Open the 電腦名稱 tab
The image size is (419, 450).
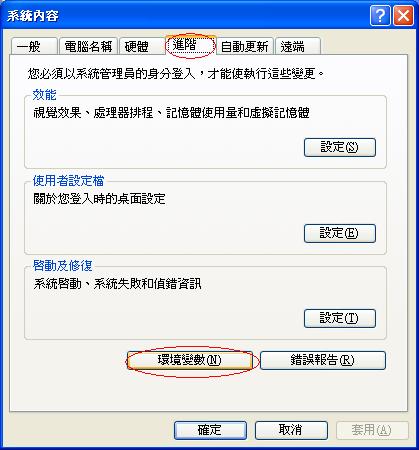point(88,46)
